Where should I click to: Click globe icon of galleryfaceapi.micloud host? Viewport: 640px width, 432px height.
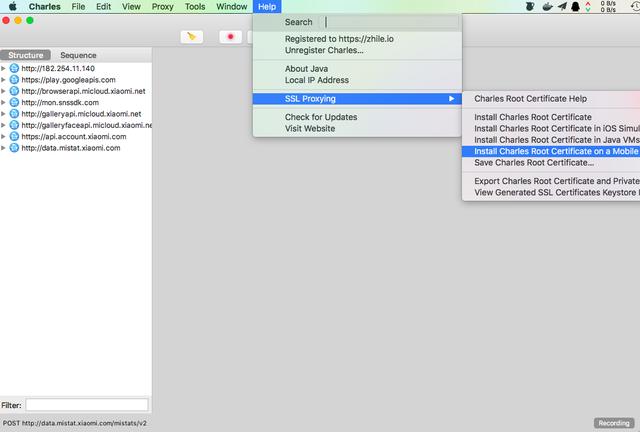tap(14, 125)
